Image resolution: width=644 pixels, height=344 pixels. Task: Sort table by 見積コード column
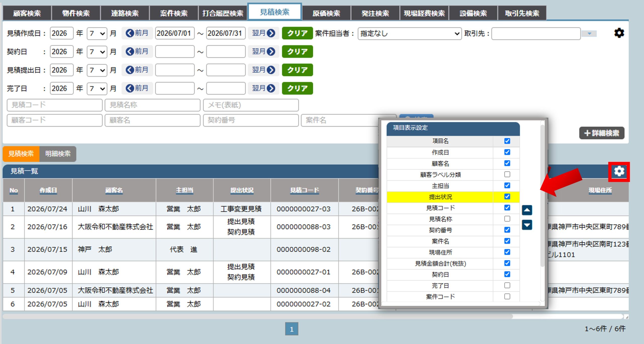(x=304, y=190)
